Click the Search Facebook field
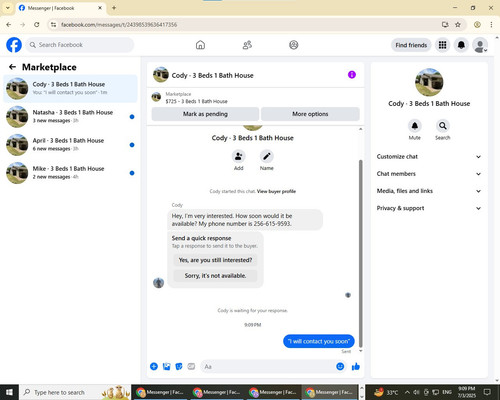This screenshot has height=400, width=500. (x=80, y=45)
